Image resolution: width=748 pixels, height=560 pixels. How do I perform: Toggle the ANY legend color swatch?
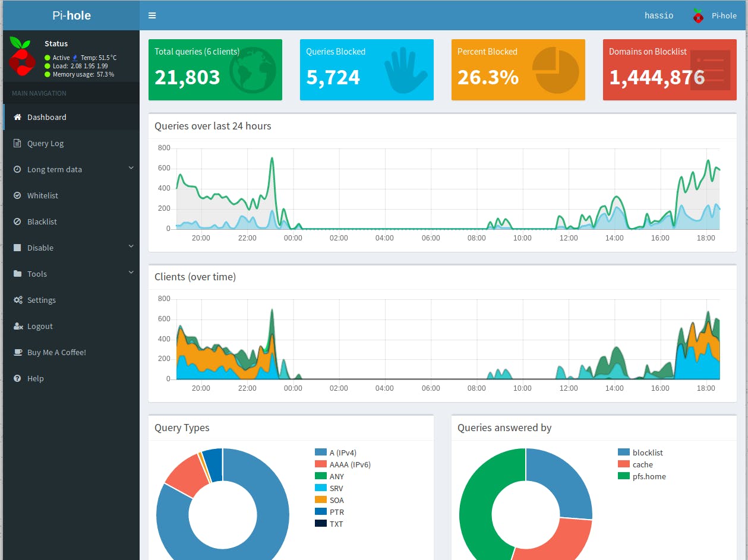click(x=321, y=476)
